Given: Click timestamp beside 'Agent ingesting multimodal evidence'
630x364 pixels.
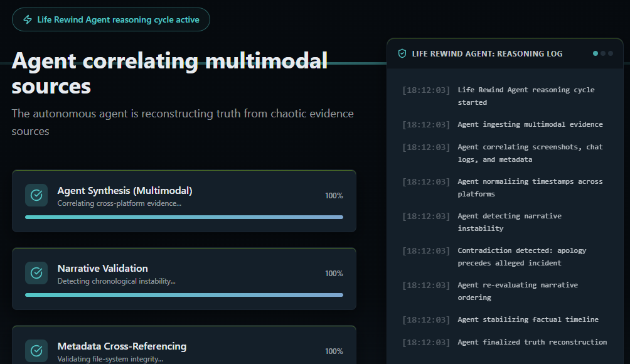Looking at the screenshot, I should pyautogui.click(x=426, y=124).
